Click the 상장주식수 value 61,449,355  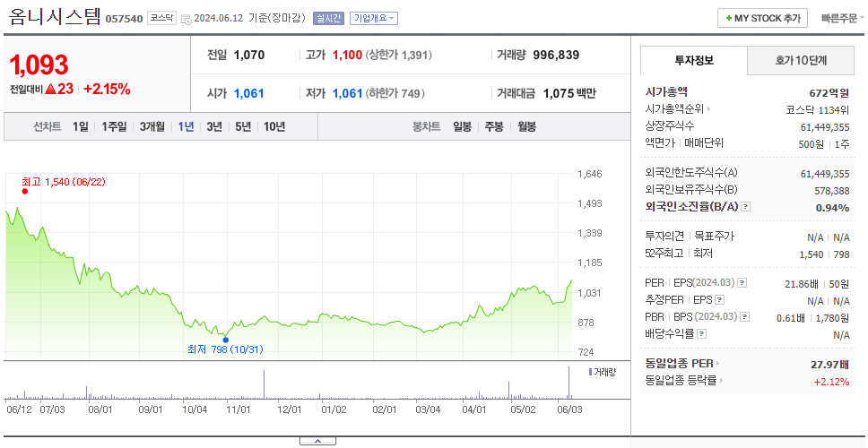pyautogui.click(x=825, y=127)
